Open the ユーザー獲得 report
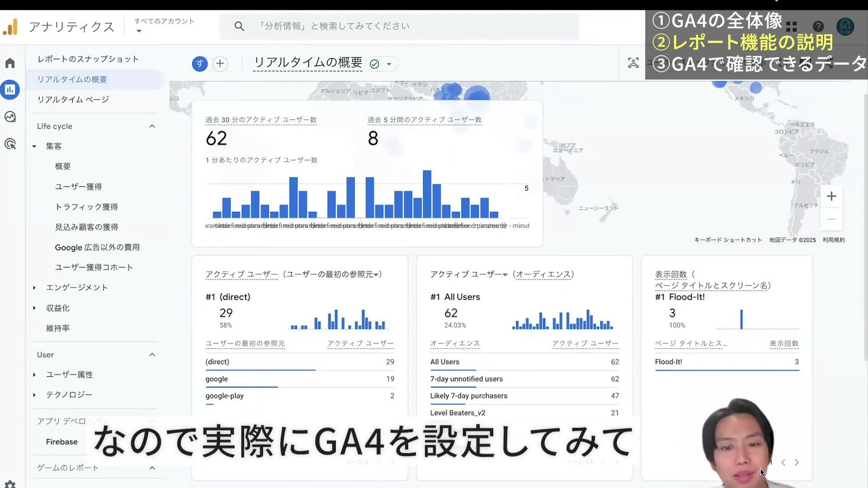 tap(78, 187)
